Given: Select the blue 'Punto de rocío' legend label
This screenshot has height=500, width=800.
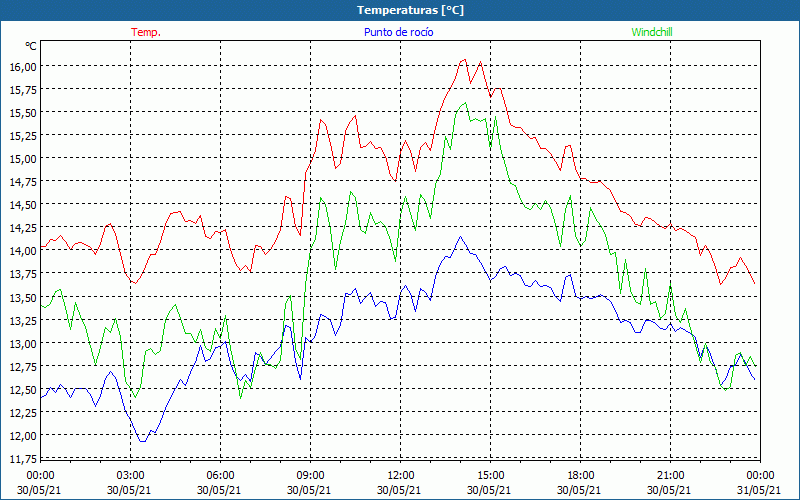Looking at the screenshot, I should [x=398, y=32].
